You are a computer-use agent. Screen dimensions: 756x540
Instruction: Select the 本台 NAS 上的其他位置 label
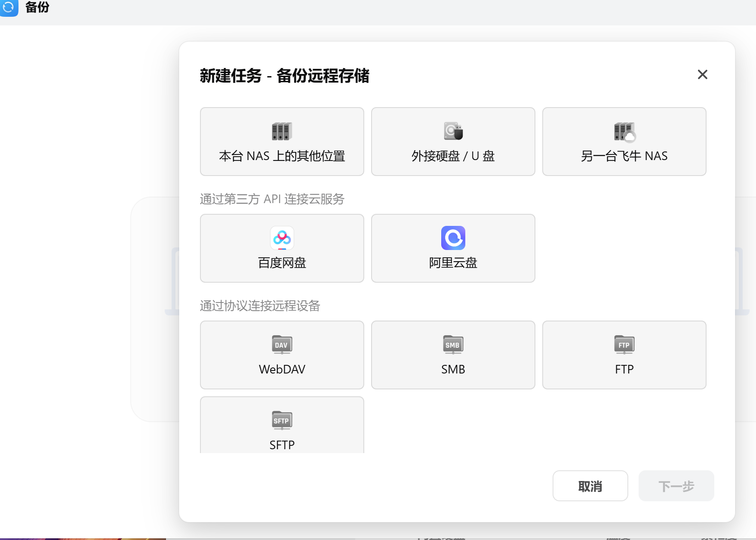click(x=282, y=156)
